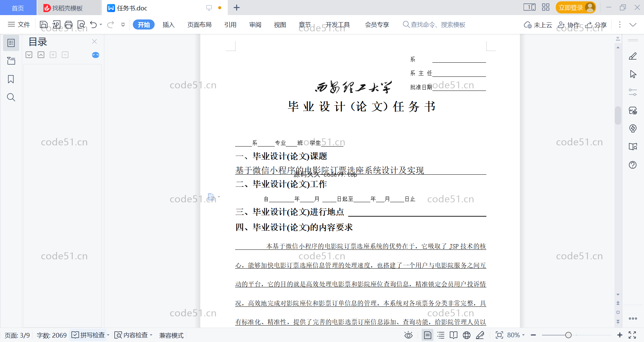Screen dimensions: 644x342
Task: Click the zoom slider handle
Action: (568, 335)
